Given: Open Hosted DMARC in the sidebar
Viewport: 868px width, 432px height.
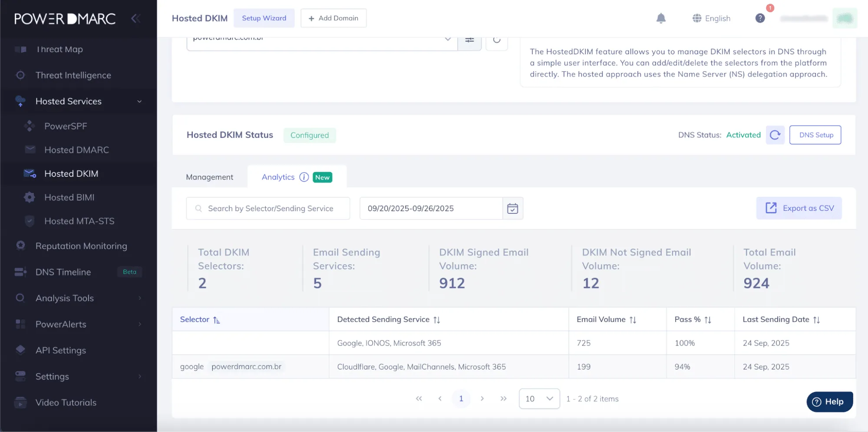Looking at the screenshot, I should point(76,150).
